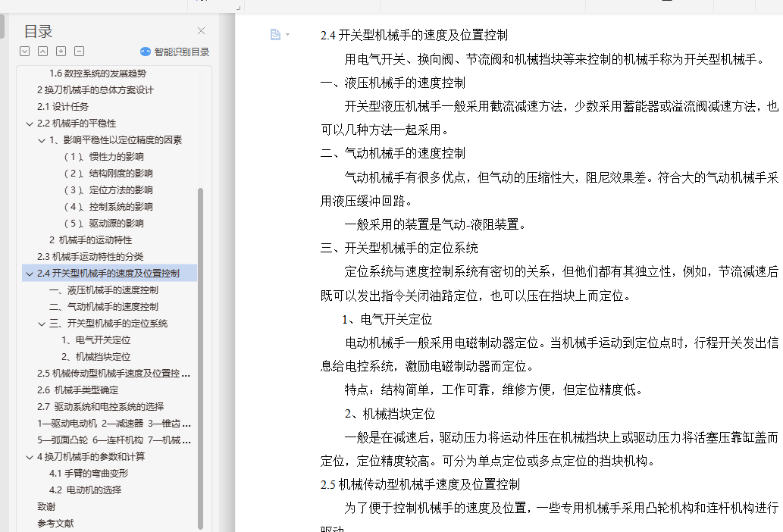Screen dimensions: 783x532
Task: Click the down-chevron expand-all icon under 目录
Action: click(24, 51)
